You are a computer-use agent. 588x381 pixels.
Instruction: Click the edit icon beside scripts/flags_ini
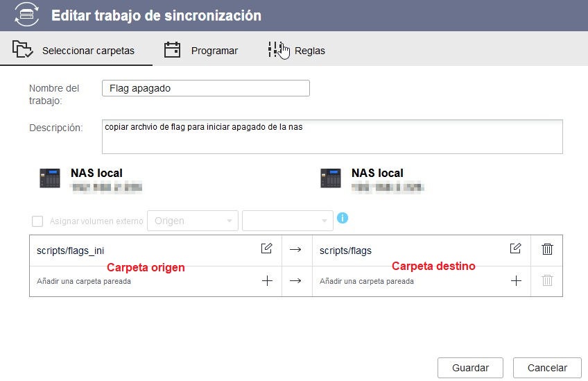point(266,249)
